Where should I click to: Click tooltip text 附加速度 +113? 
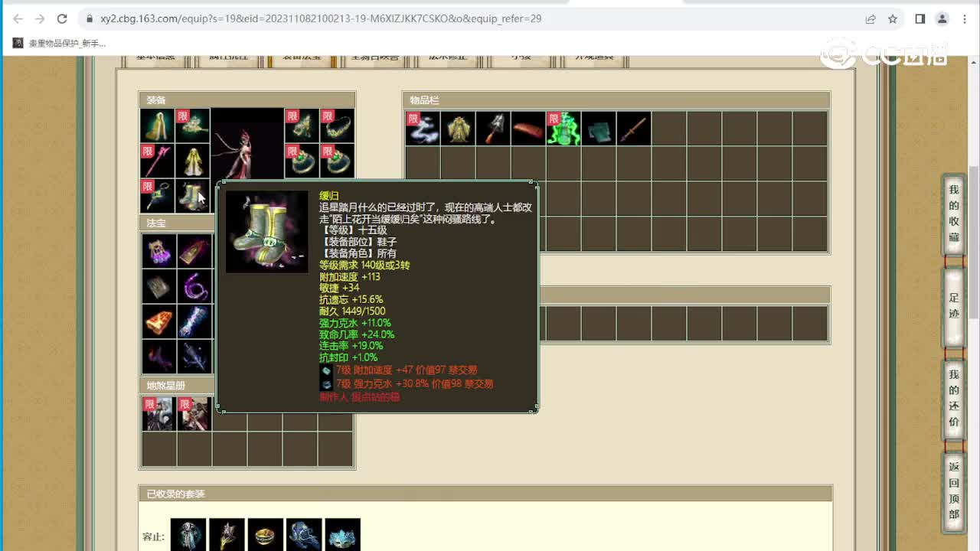point(350,276)
